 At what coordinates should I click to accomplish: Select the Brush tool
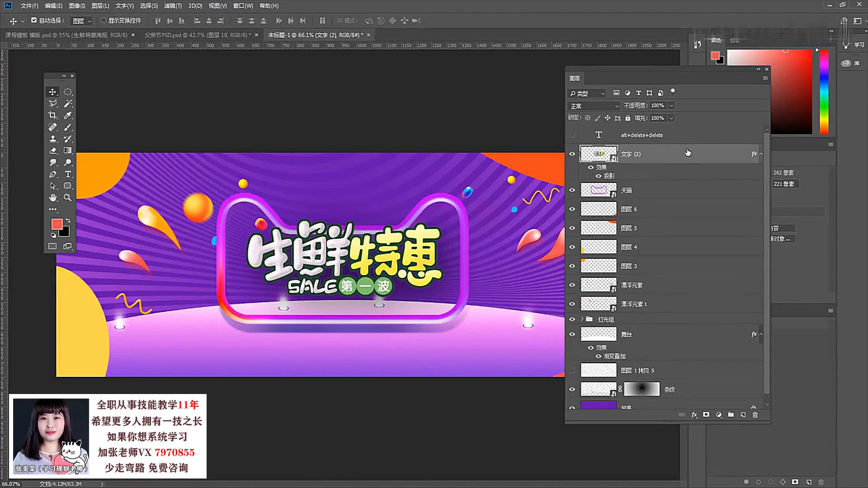point(68,127)
